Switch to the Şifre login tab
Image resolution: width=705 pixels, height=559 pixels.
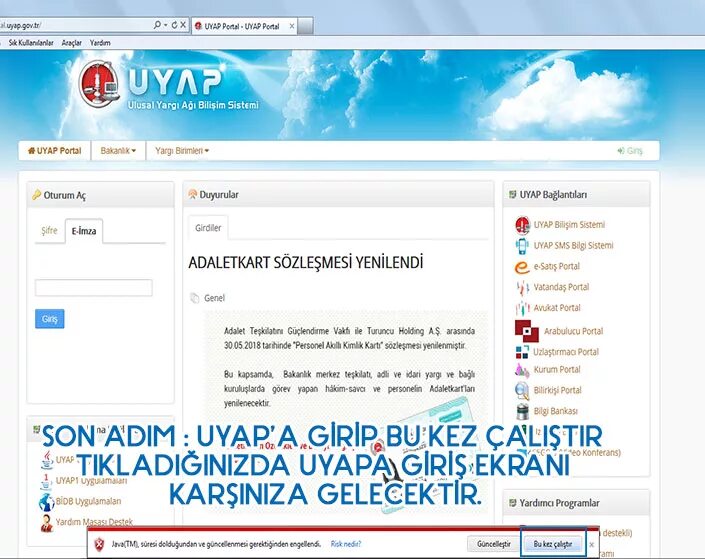tap(49, 230)
